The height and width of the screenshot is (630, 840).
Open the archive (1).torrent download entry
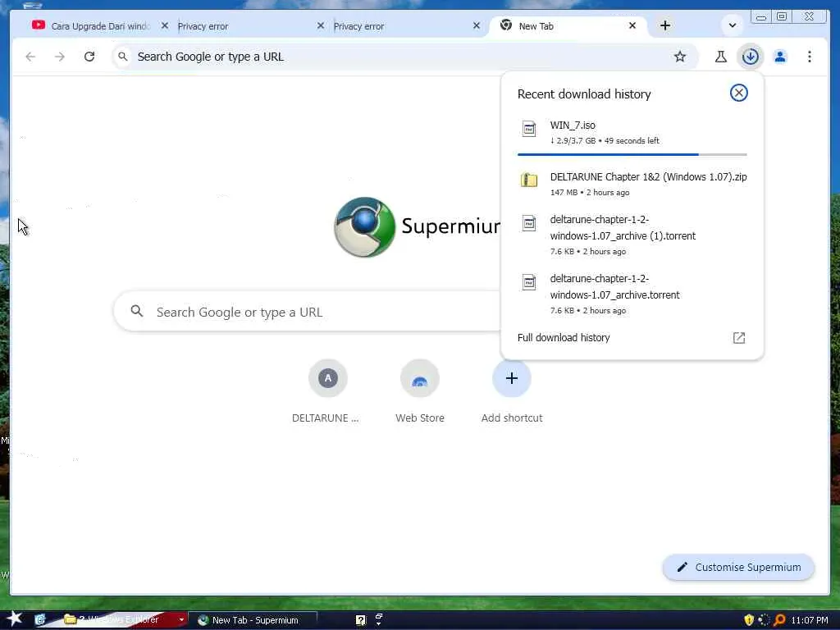pyautogui.click(x=632, y=235)
